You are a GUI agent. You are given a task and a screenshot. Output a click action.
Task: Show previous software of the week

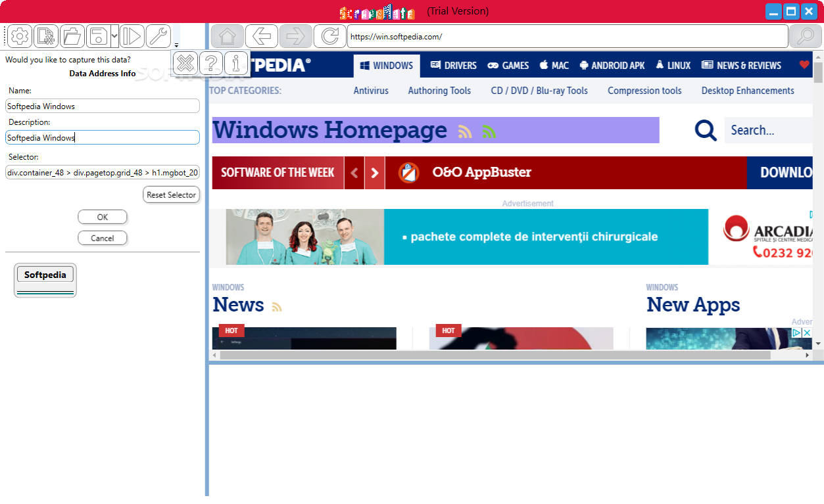pyautogui.click(x=354, y=173)
